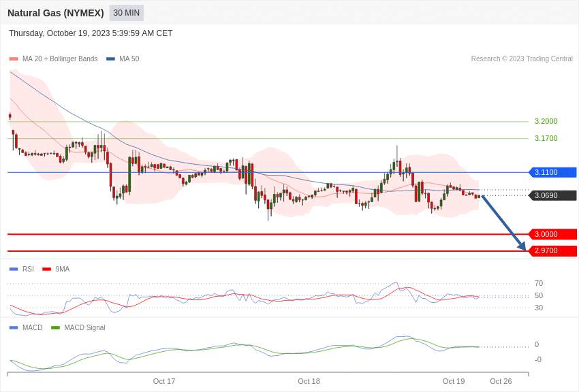Click the RSI legend marker

click(14, 269)
